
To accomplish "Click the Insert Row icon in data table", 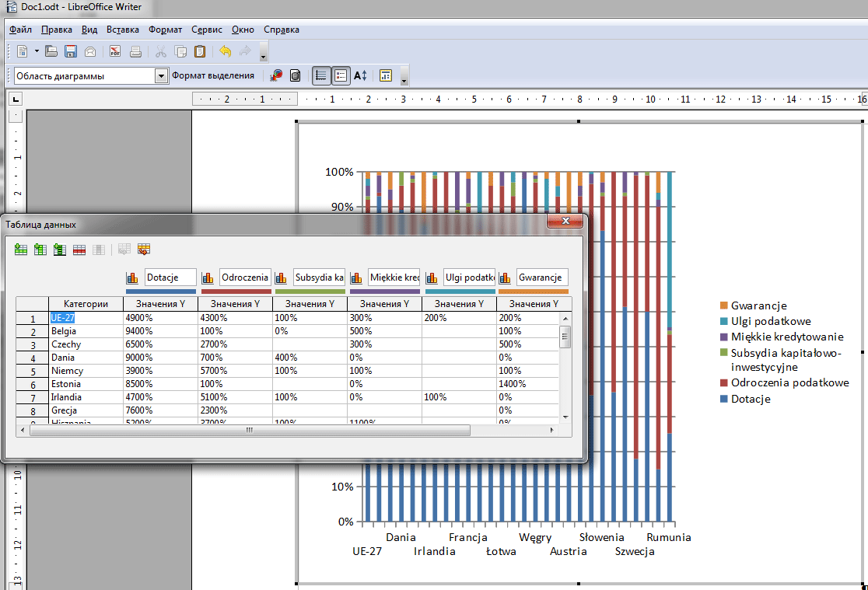I will (x=21, y=250).
